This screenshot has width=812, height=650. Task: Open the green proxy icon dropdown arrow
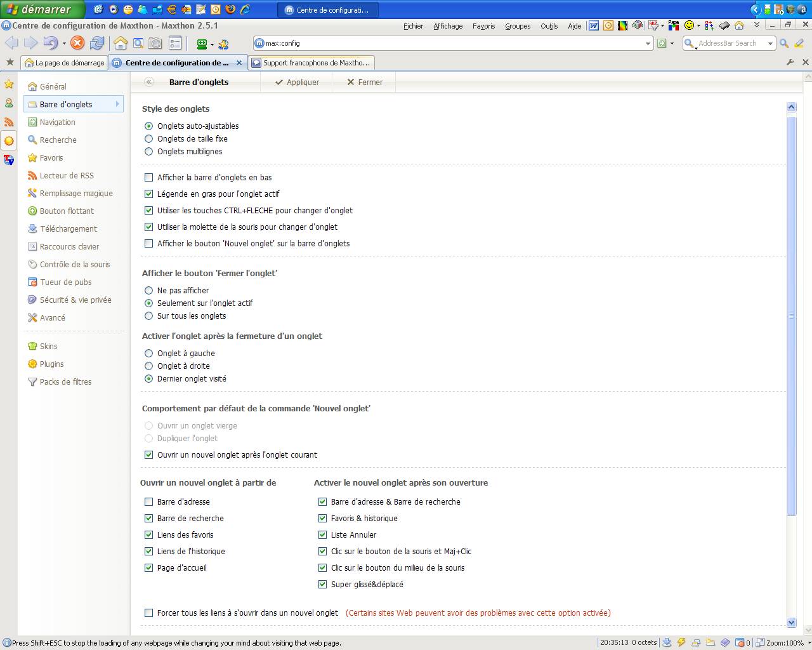tap(212, 44)
